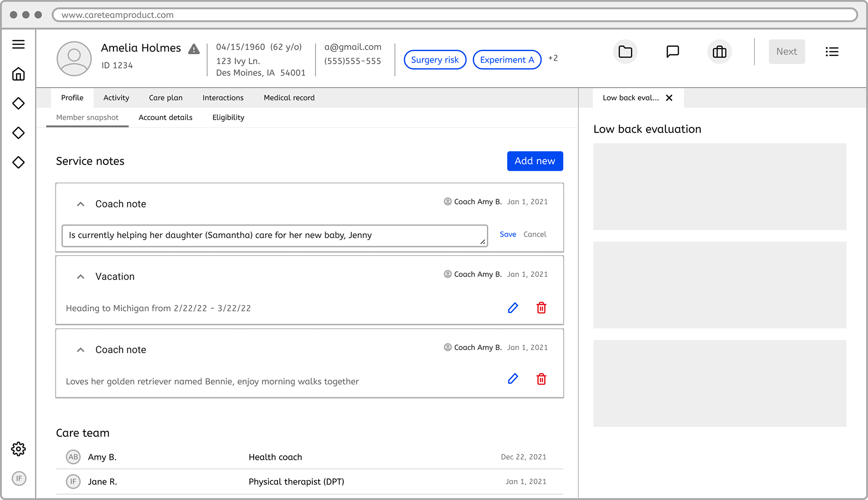Screen dimensions: 868x500
Task: Go to Home in the sidebar
Action: click(x=19, y=74)
